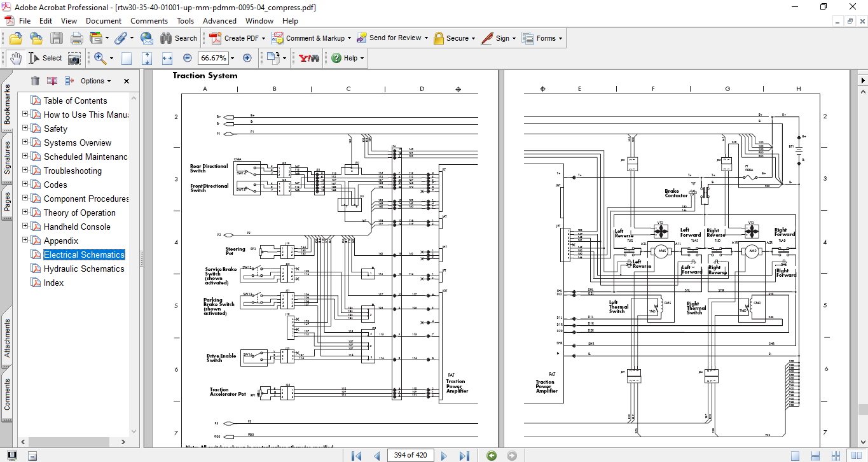
Task: Open the Hydraulic Schematics bookmark
Action: [83, 269]
